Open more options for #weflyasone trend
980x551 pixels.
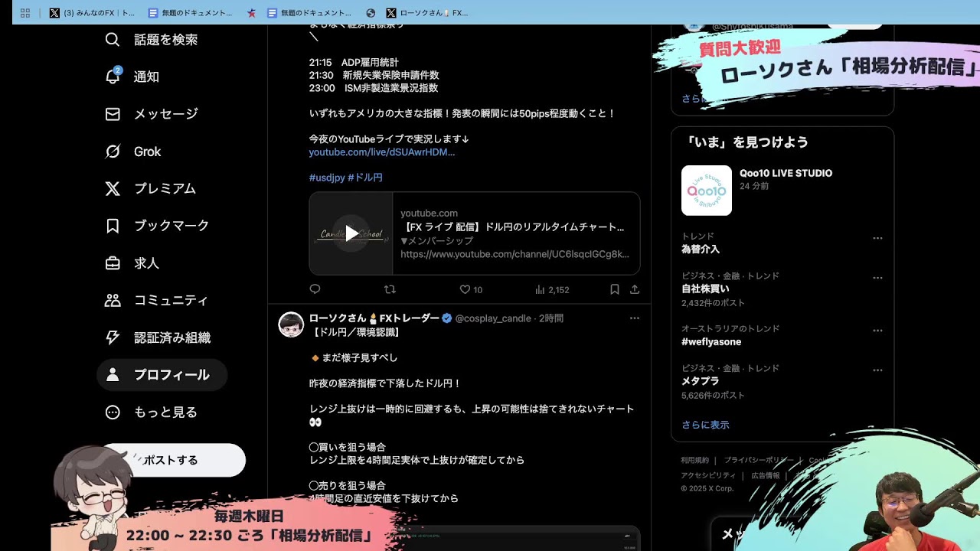point(877,331)
